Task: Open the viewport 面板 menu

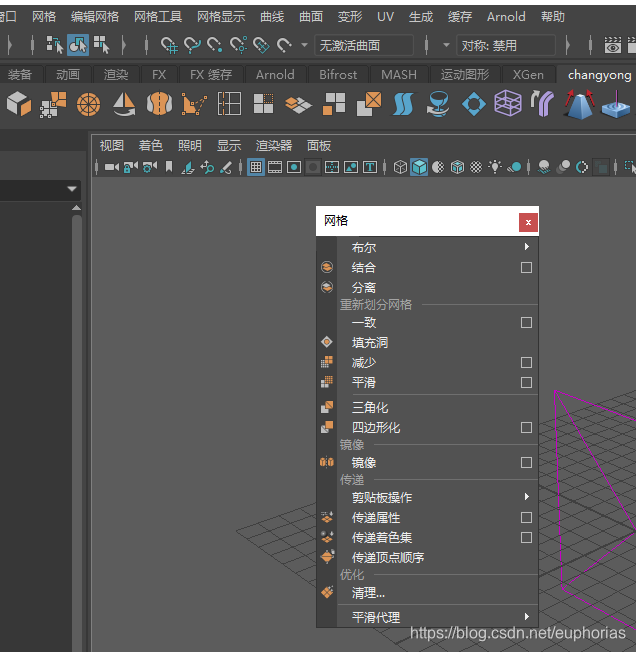Action: tap(318, 146)
